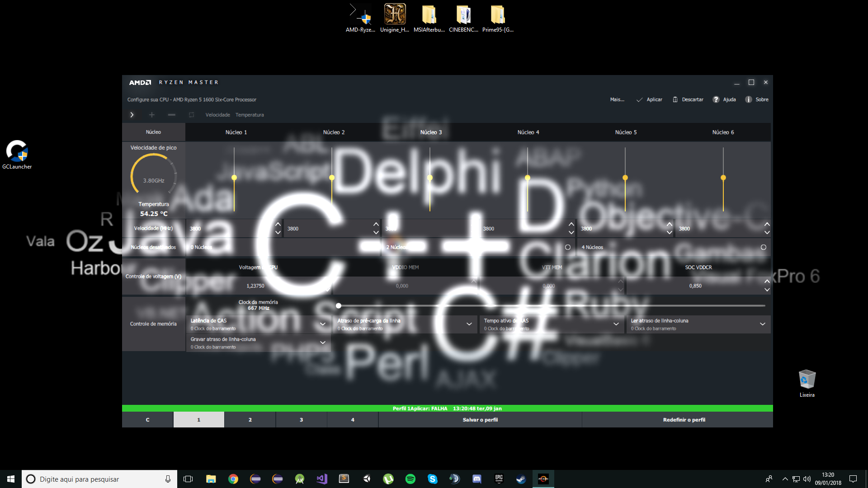
Task: Click the square icon beside Velocidade
Action: pyautogui.click(x=191, y=115)
